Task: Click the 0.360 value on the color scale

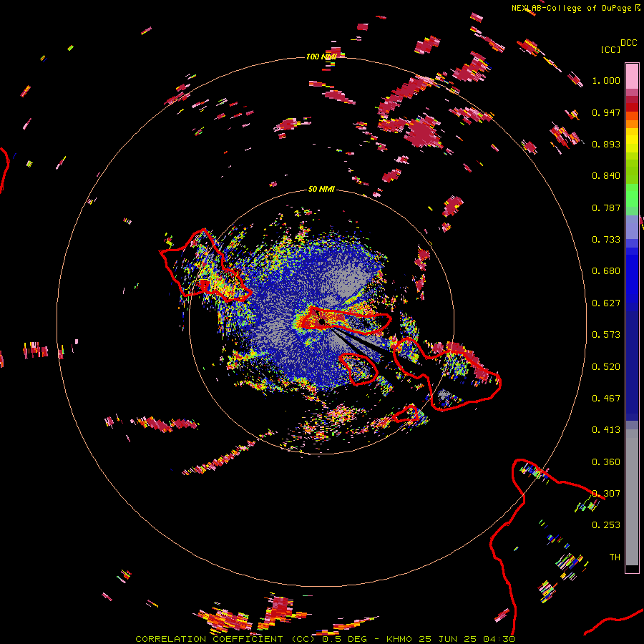Action: [x=606, y=462]
